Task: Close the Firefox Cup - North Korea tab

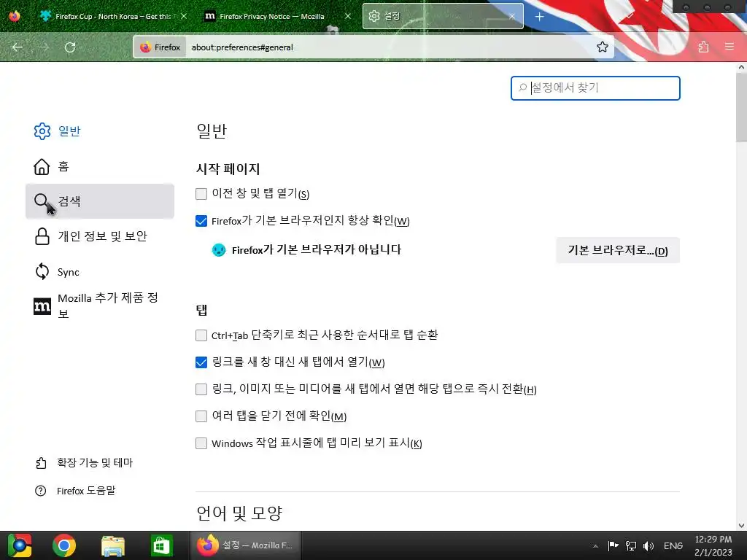Action: pos(184,16)
